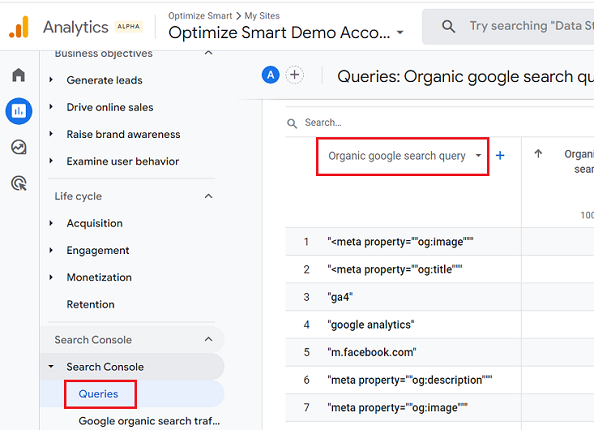Open the Reports bar chart icon
The width and height of the screenshot is (594, 430).
19,111
